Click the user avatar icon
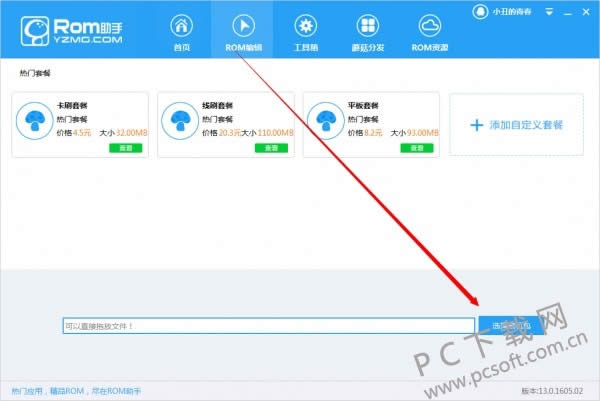 pyautogui.click(x=480, y=11)
